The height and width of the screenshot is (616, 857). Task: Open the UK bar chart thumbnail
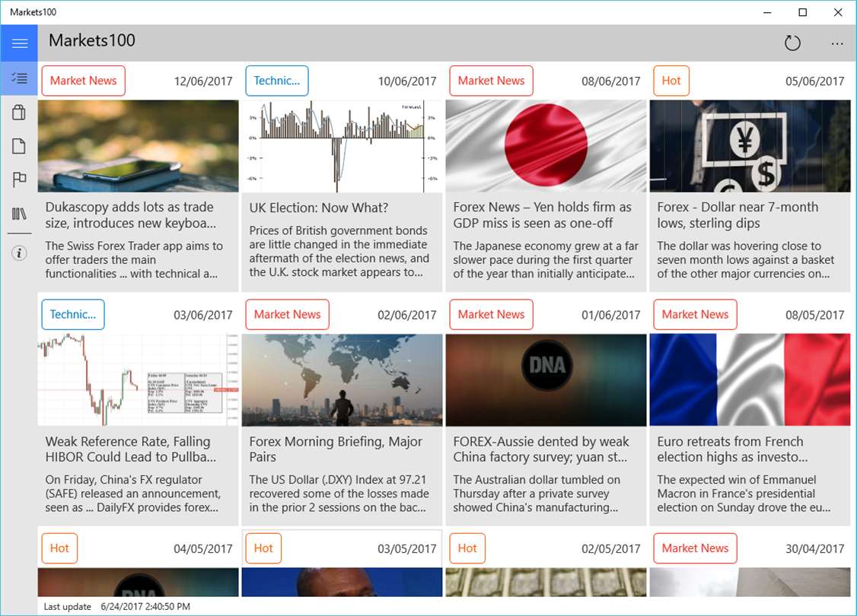tap(342, 146)
